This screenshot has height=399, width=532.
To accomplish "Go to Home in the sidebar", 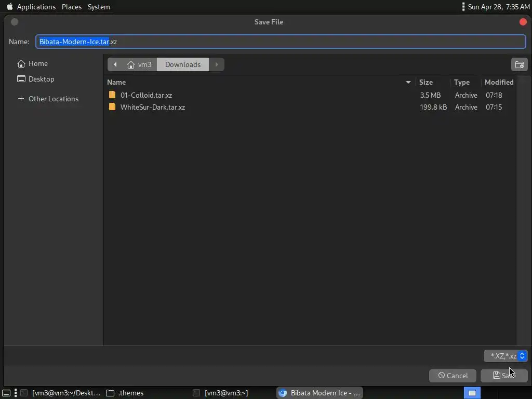I will 33,63.
